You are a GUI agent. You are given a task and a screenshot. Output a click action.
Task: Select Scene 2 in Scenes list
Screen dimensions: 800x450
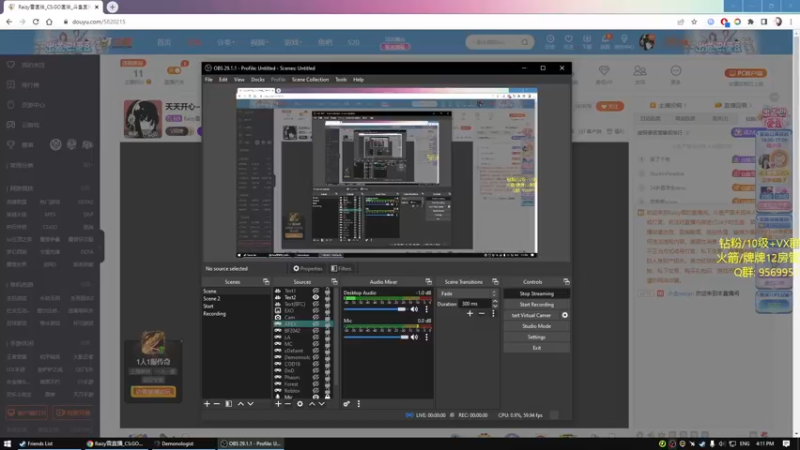tap(212, 298)
